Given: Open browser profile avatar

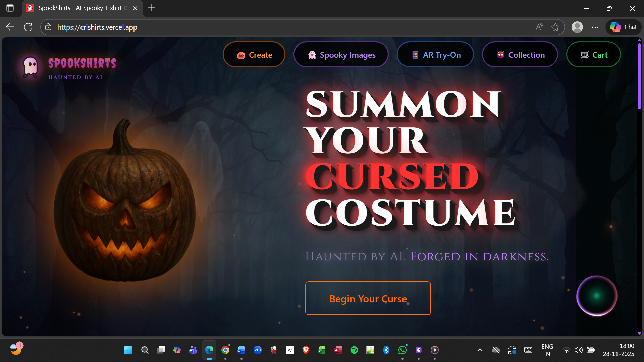Looking at the screenshot, I should point(577,27).
